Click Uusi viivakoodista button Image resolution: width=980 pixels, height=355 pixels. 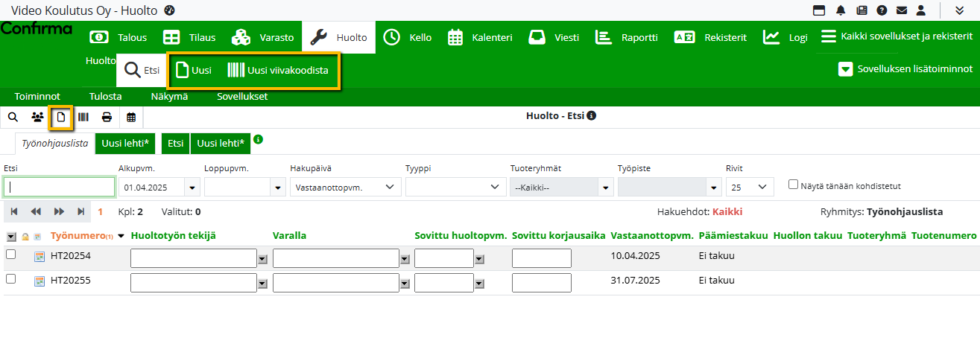278,71
